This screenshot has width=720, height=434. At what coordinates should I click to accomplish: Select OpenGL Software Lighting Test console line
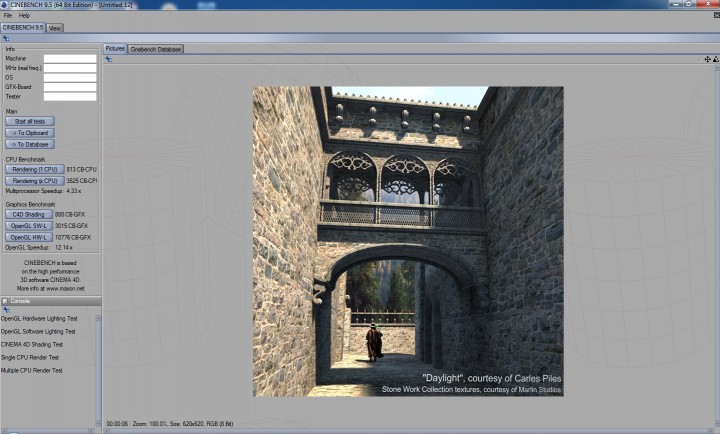coord(38,331)
